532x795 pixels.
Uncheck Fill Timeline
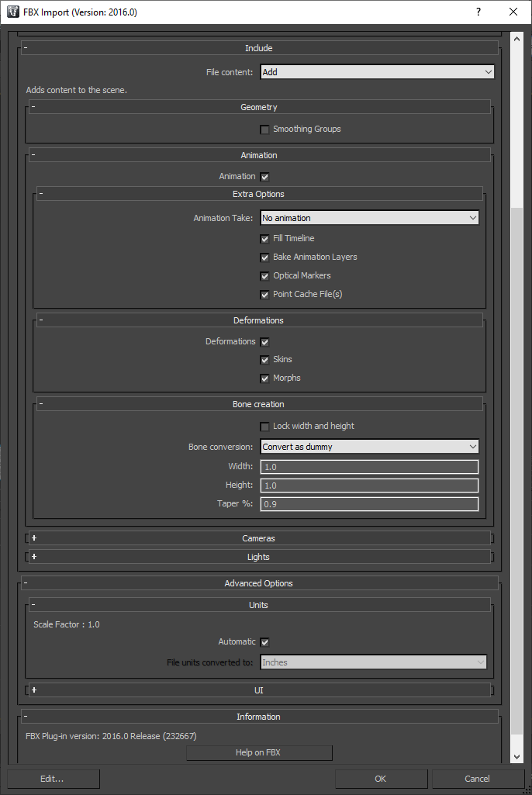pos(264,238)
